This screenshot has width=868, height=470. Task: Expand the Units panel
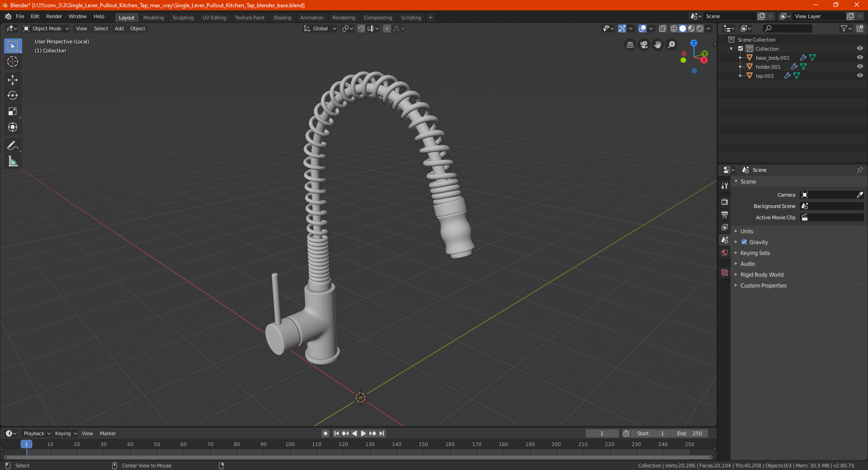pyautogui.click(x=746, y=231)
